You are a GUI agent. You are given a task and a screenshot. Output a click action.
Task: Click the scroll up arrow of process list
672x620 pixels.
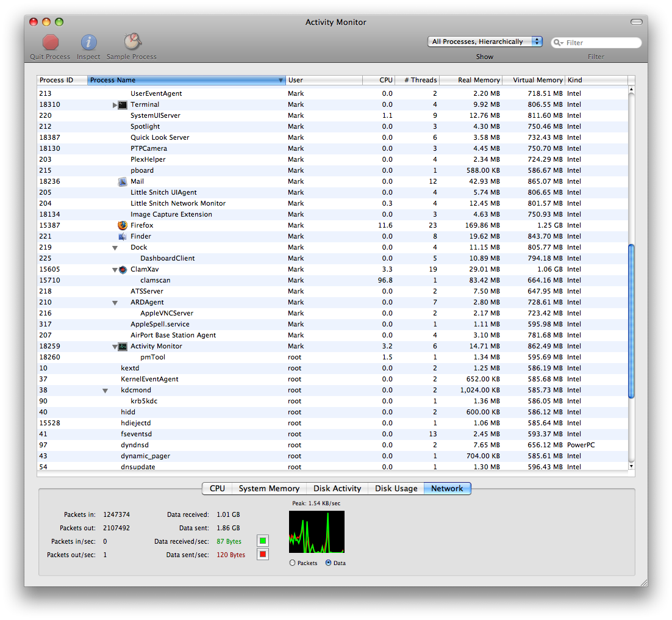click(631, 88)
